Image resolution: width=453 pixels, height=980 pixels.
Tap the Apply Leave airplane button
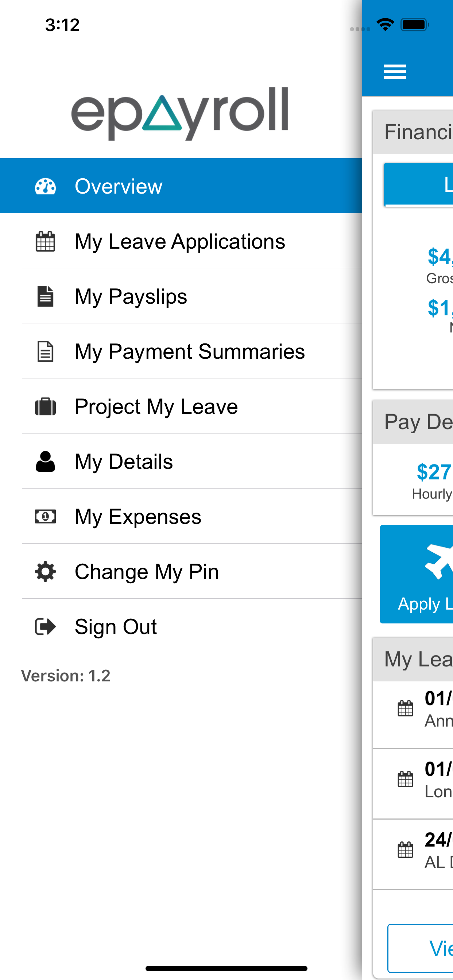pos(417,574)
